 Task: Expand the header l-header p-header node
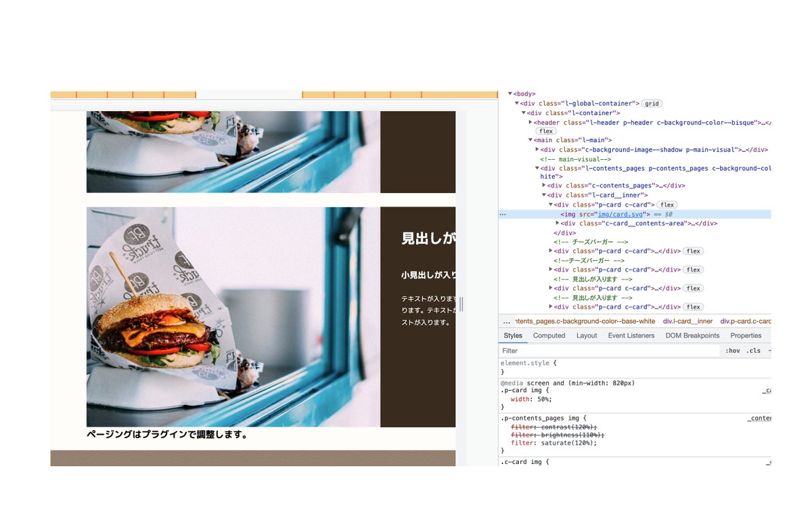[x=531, y=123]
